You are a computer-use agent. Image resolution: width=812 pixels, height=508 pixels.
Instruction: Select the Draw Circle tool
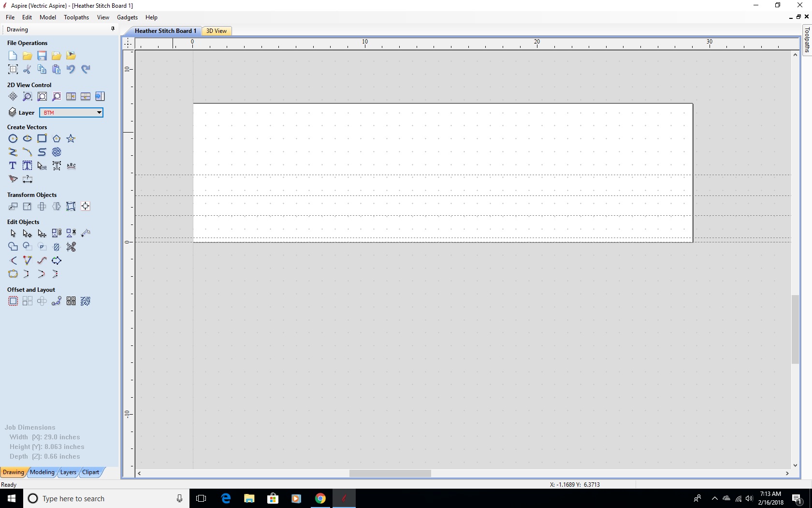click(13, 139)
